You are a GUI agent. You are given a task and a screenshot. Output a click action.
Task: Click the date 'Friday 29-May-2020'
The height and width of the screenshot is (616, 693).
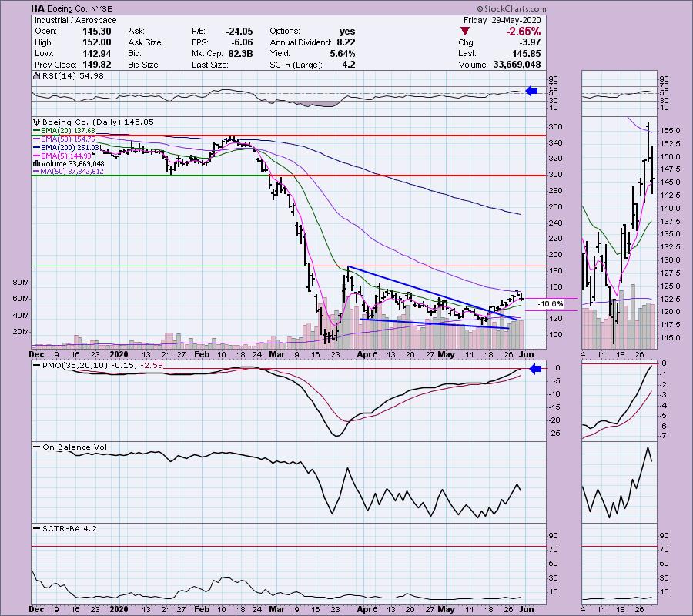(502, 20)
